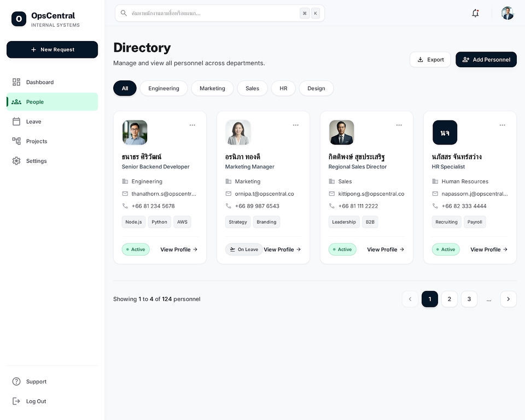Filter directory by Design
Screen dimensions: 525x420
click(316, 88)
